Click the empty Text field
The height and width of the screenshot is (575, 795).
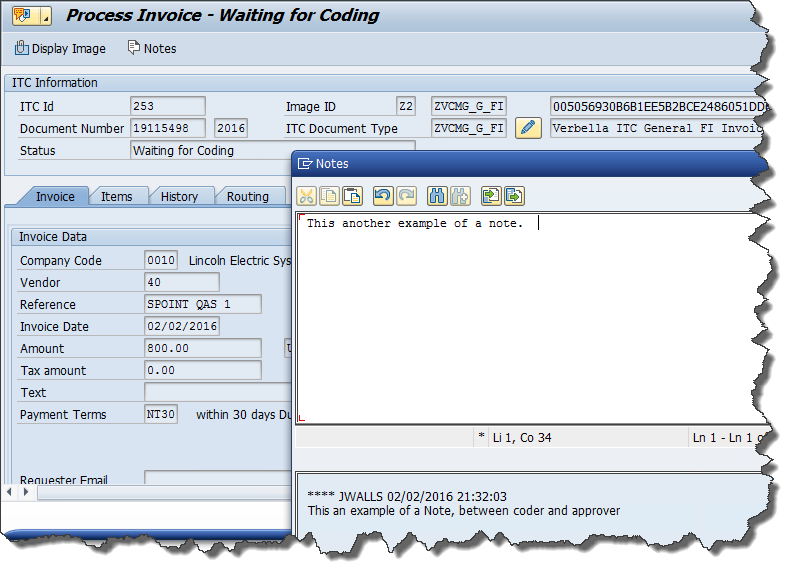coord(218,392)
